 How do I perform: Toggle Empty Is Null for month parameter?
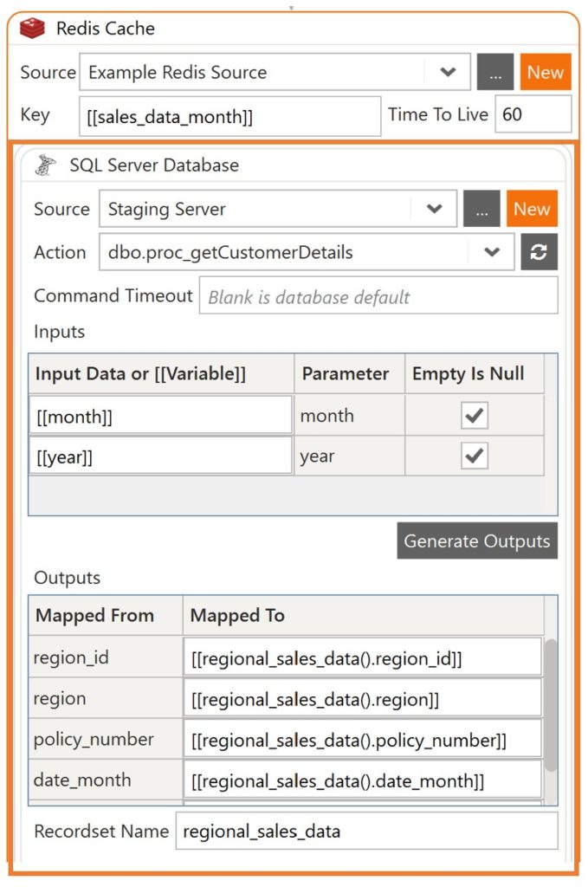pos(475,414)
